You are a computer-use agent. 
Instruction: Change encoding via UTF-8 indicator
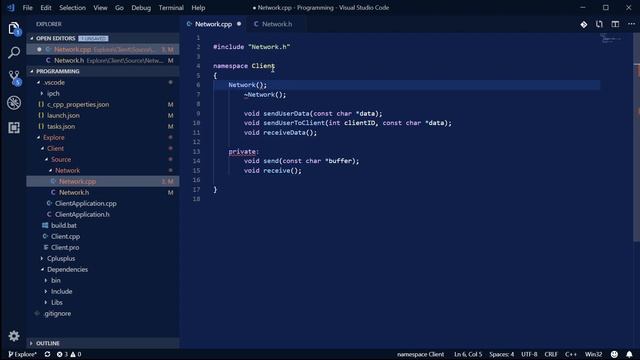[529, 354]
